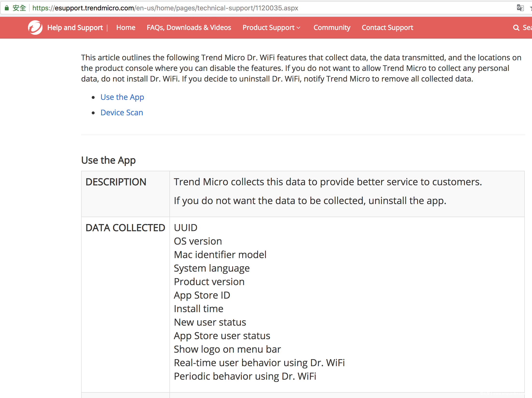Expand the Product Support chevron arrow
The height and width of the screenshot is (398, 532).
pos(299,28)
